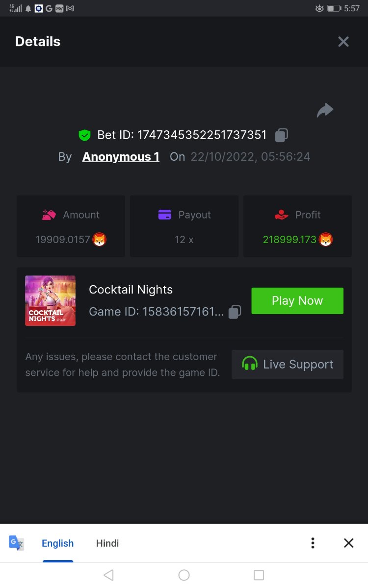Viewport: 368px width, 588px height.
Task: Click the green verified shield icon
Action: (x=85, y=135)
